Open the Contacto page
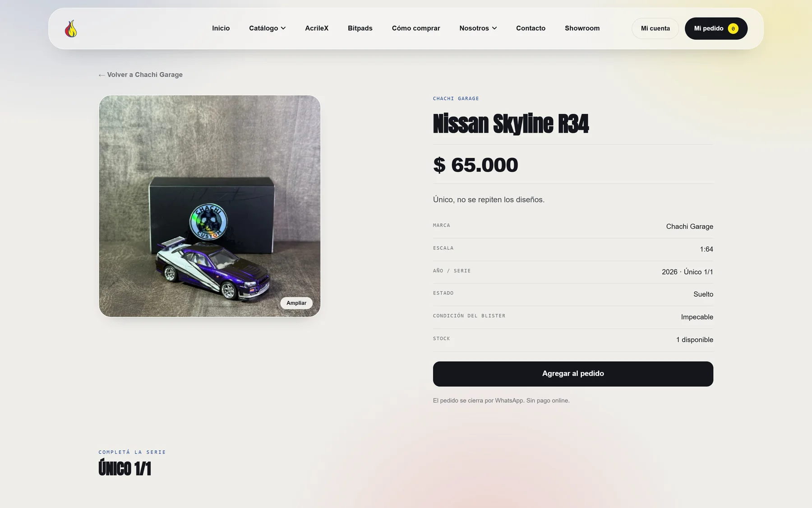Screen dimensions: 812x508 (531, 28)
